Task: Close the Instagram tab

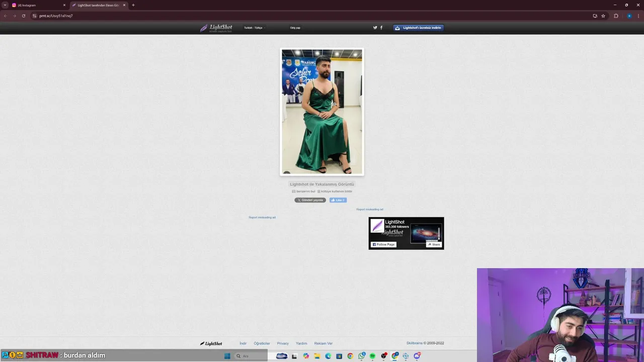Action: pyautogui.click(x=64, y=5)
